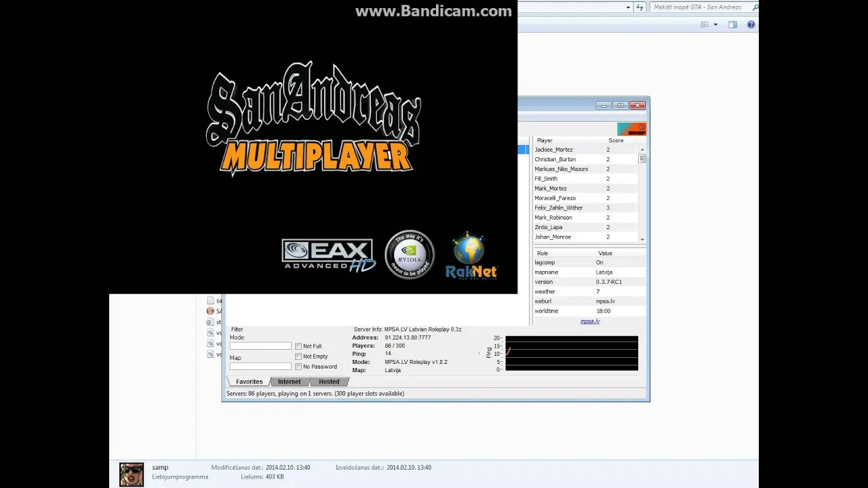Select player Mark_Robinson
868x488 pixels.
point(586,218)
